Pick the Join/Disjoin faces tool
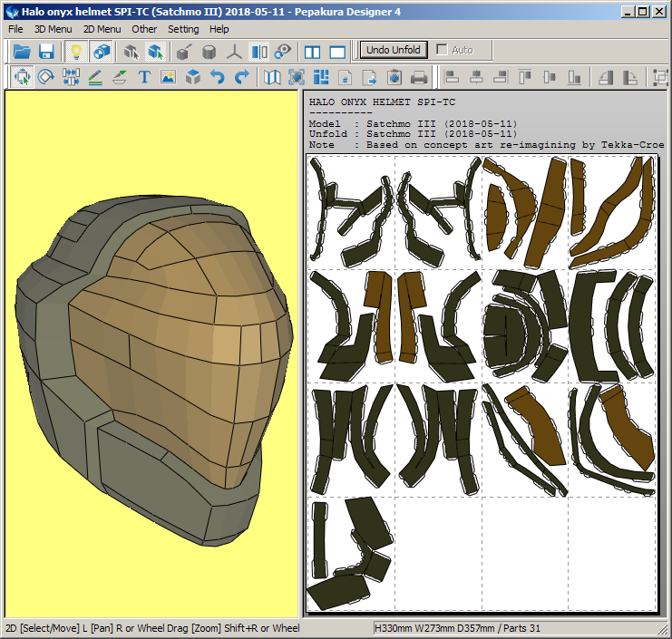 tap(71, 77)
